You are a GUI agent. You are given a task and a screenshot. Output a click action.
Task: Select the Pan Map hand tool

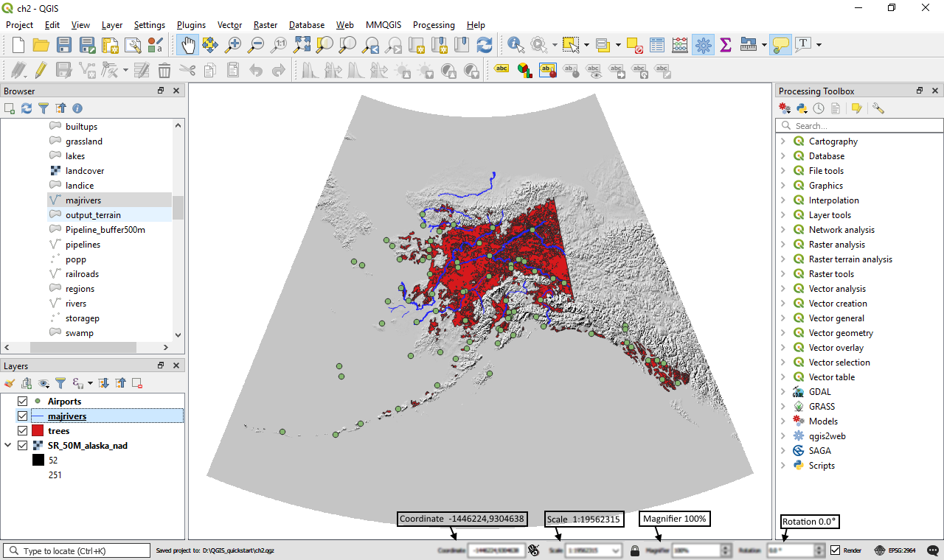pos(187,45)
